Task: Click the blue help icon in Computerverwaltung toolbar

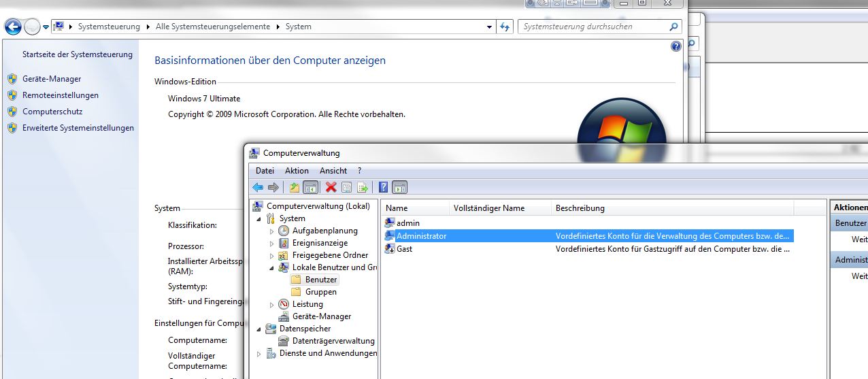Action: pos(384,187)
